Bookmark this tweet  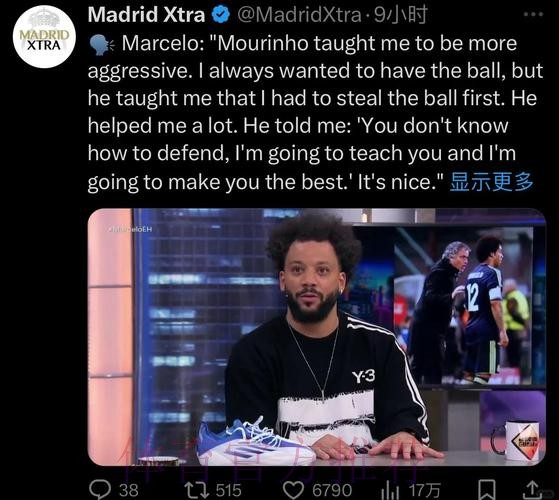487,490
